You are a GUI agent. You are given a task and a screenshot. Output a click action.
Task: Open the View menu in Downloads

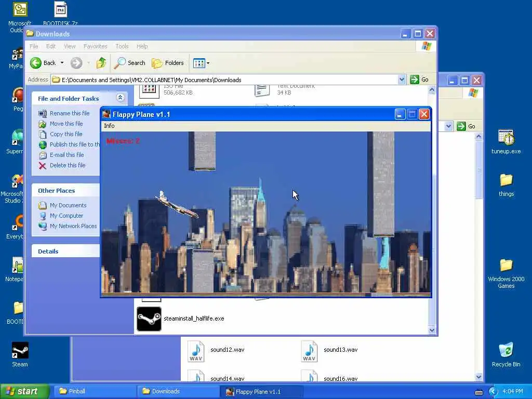pos(70,46)
